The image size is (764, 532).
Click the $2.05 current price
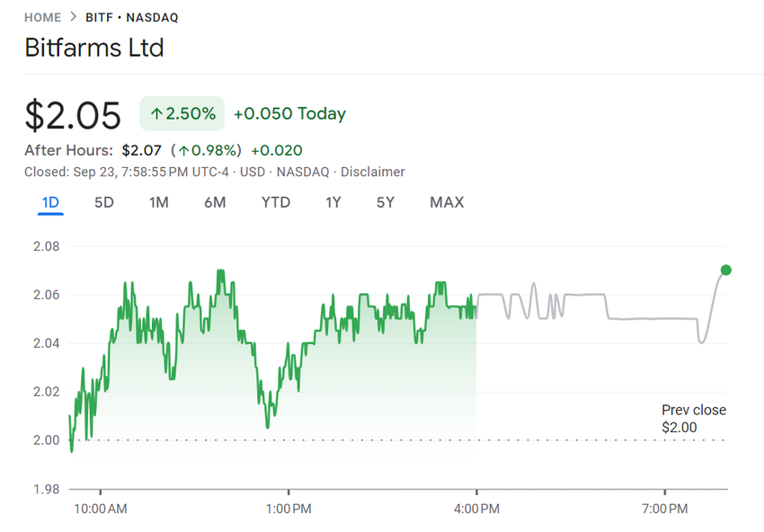point(73,115)
